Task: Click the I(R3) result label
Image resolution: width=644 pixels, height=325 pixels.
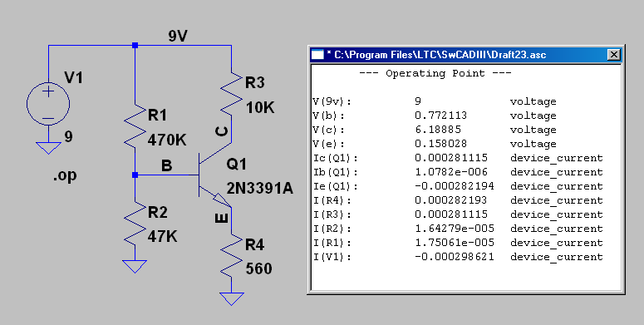Action: click(332, 214)
